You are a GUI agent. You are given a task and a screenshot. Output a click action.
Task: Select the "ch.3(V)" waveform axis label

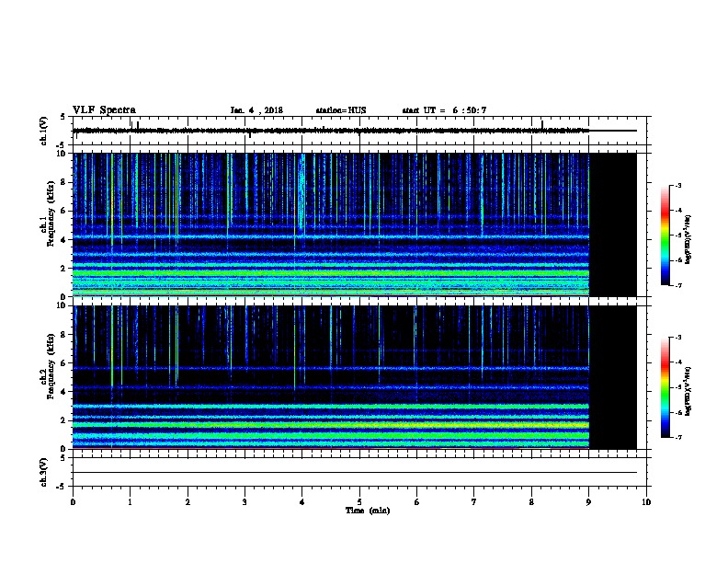click(43, 473)
